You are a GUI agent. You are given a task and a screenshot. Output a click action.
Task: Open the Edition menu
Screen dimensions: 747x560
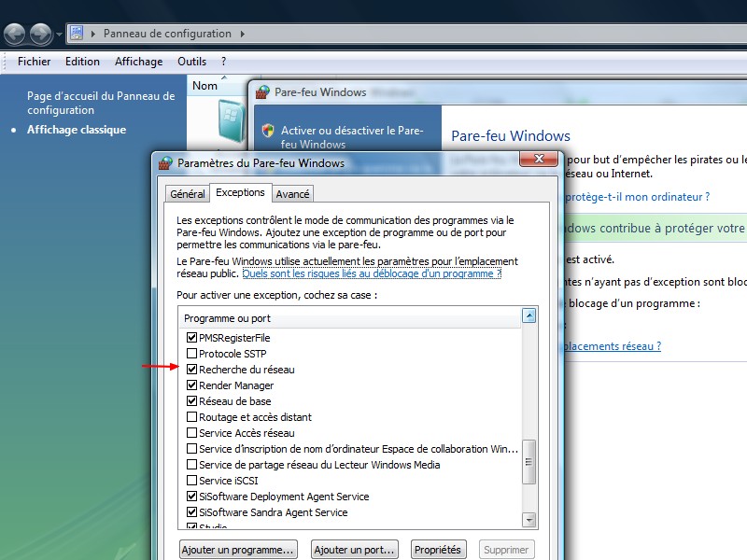point(82,62)
